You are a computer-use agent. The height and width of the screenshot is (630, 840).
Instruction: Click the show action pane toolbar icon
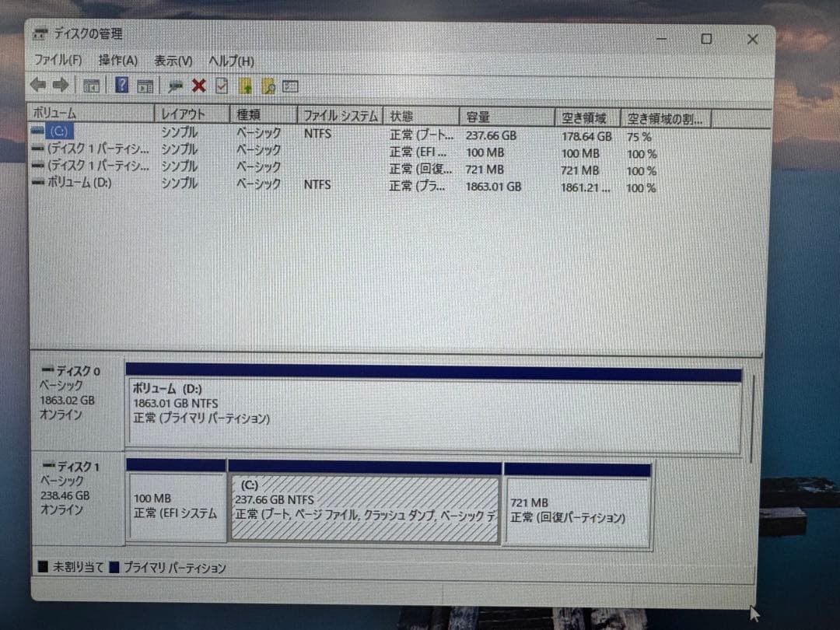pos(144,86)
